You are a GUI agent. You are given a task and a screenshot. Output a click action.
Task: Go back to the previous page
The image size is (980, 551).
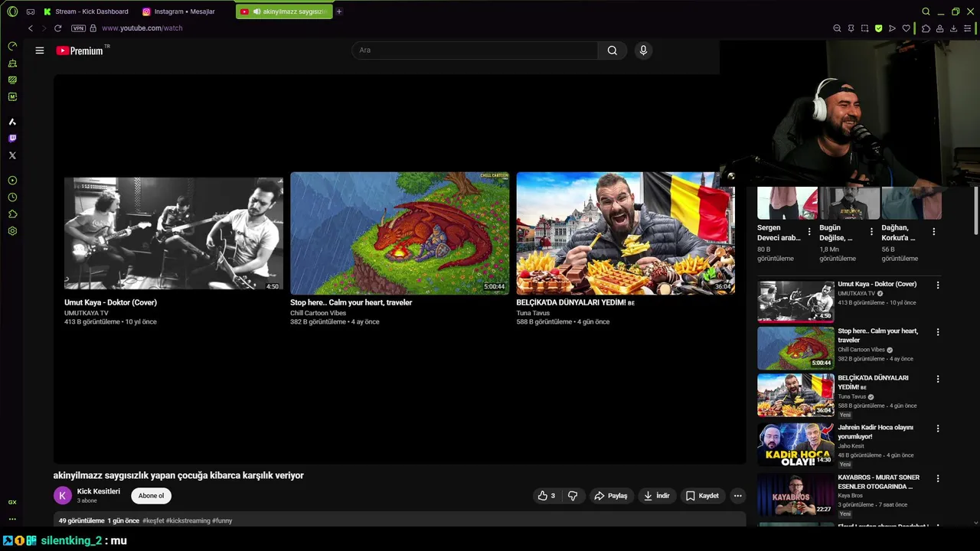(31, 28)
